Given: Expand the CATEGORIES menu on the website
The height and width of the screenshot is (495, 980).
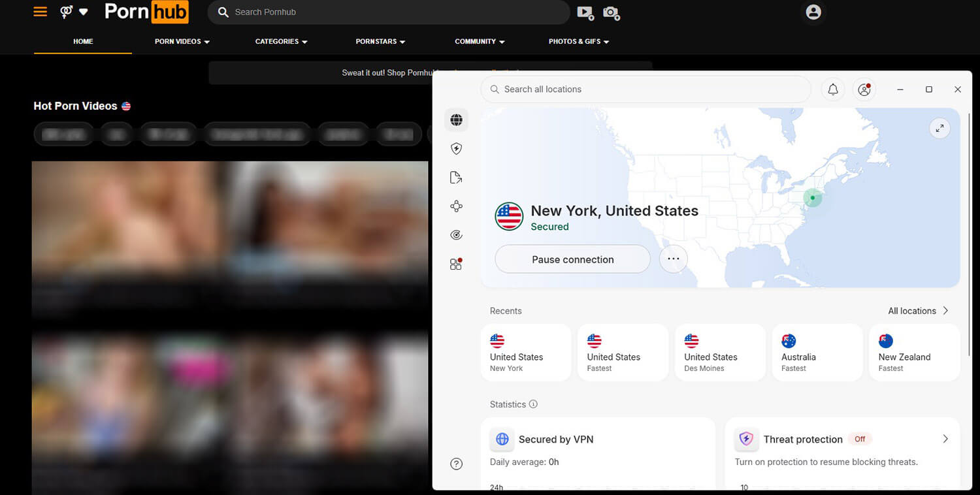Looking at the screenshot, I should pos(281,41).
